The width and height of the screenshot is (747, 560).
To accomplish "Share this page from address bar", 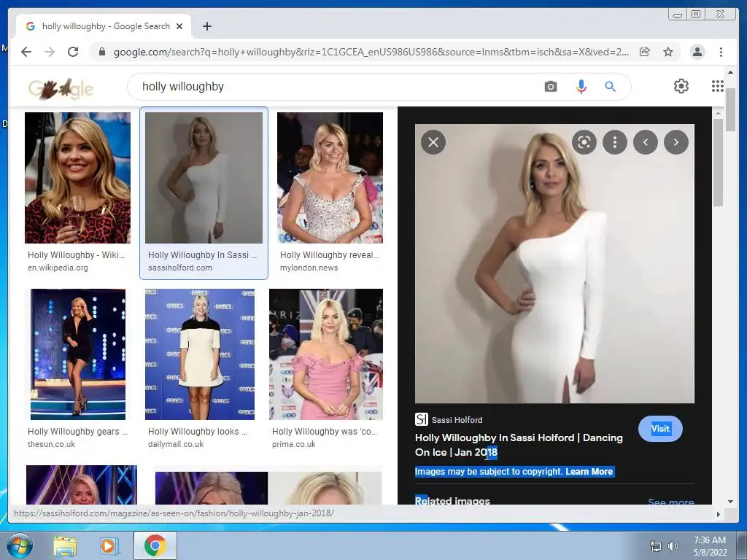I will point(645,52).
